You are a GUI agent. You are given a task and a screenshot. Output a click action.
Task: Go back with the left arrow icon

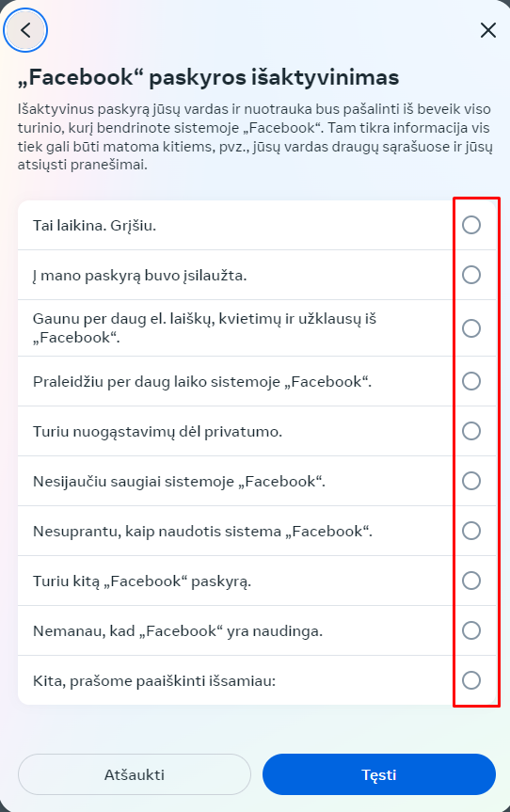coord(25,30)
